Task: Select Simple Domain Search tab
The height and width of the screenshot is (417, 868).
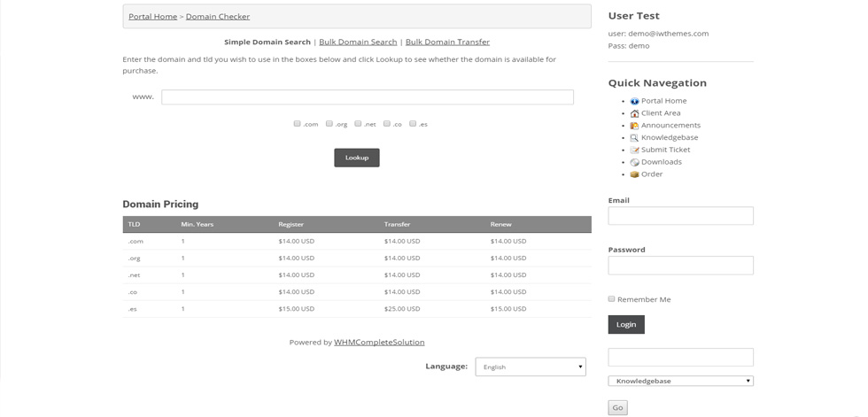Action: (x=267, y=42)
